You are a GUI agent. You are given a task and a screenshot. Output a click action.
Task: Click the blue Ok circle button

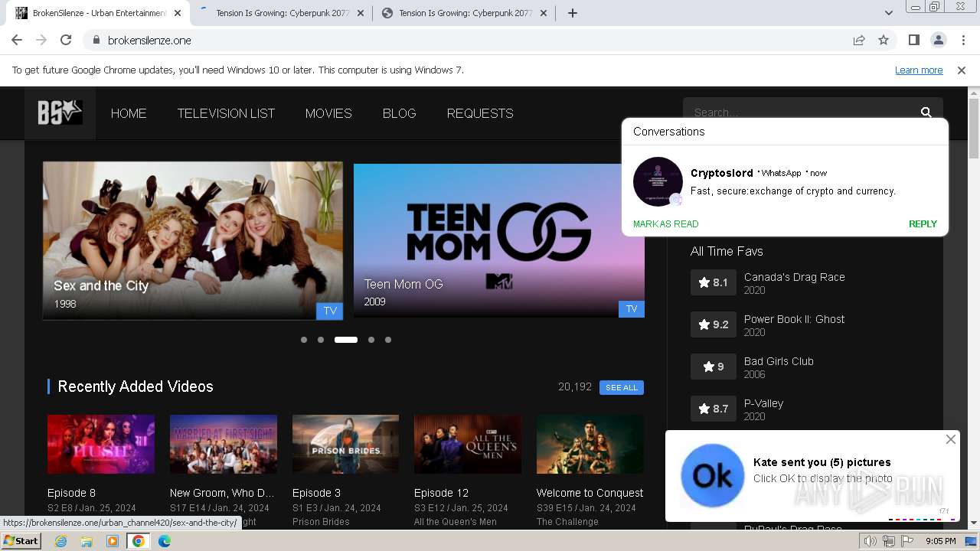[x=712, y=476]
